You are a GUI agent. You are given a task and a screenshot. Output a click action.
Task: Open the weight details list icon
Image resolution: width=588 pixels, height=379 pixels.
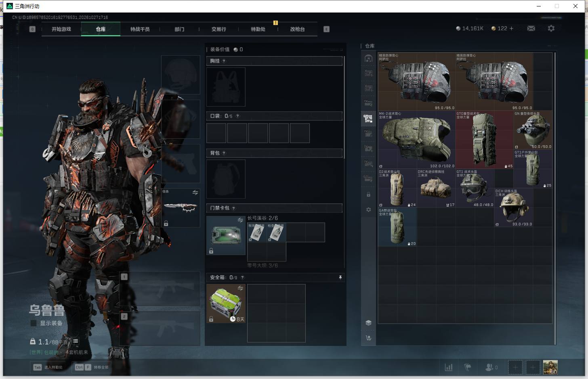coord(76,341)
